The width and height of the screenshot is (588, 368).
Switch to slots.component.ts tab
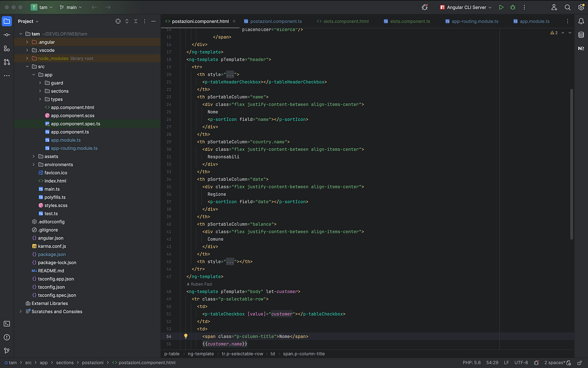pyautogui.click(x=410, y=21)
